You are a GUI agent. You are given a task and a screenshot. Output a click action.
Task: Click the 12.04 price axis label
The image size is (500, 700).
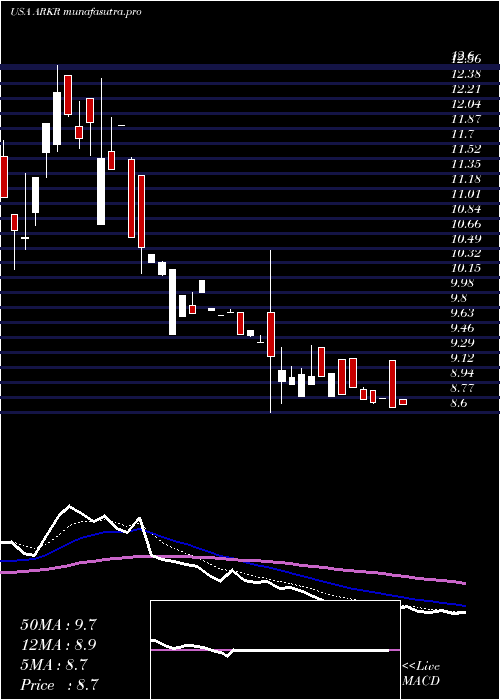click(x=465, y=104)
